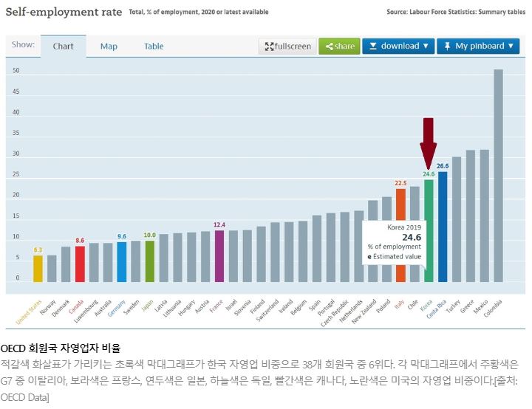Image resolution: width=532 pixels, height=409 pixels.
Task: Switch to the Map tab
Action: pos(109,46)
